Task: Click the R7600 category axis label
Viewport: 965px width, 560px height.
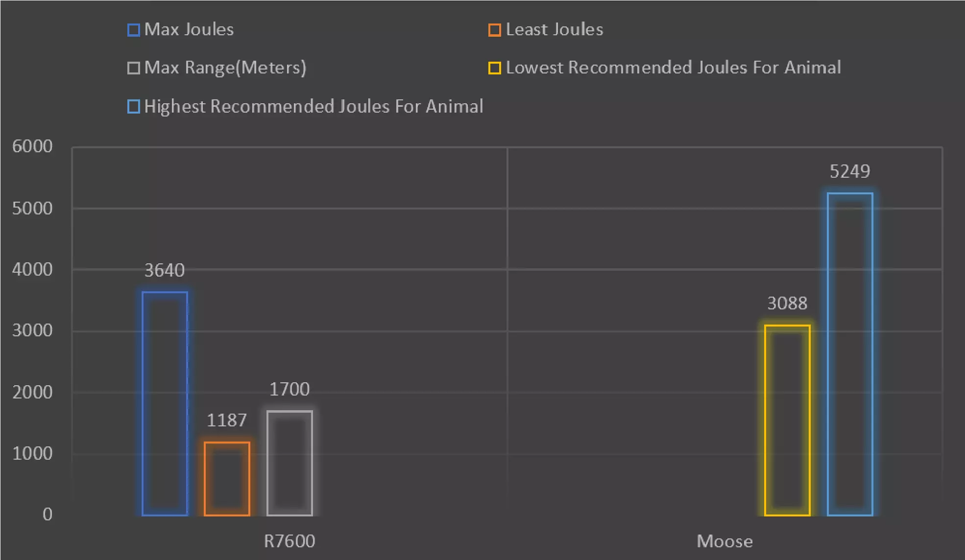Action: [289, 541]
